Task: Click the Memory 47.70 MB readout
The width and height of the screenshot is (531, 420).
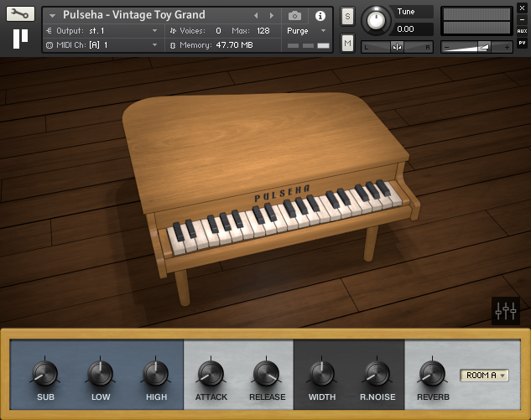Action: (234, 45)
